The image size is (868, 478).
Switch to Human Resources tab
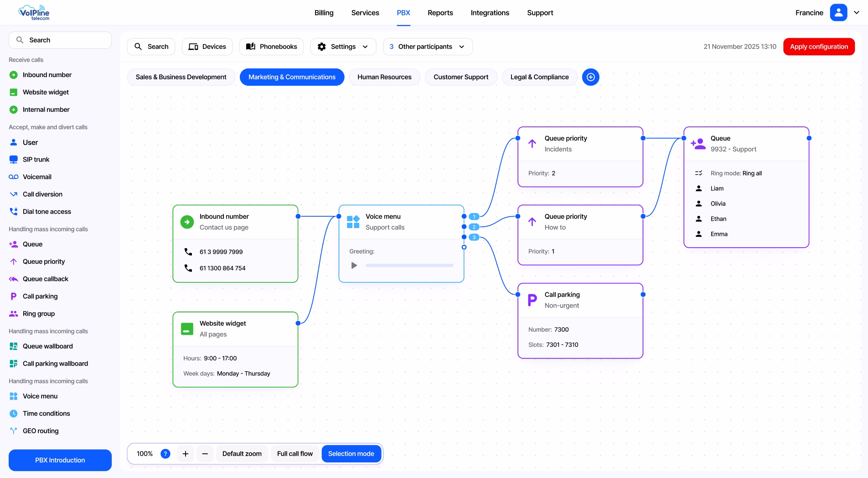(x=384, y=77)
